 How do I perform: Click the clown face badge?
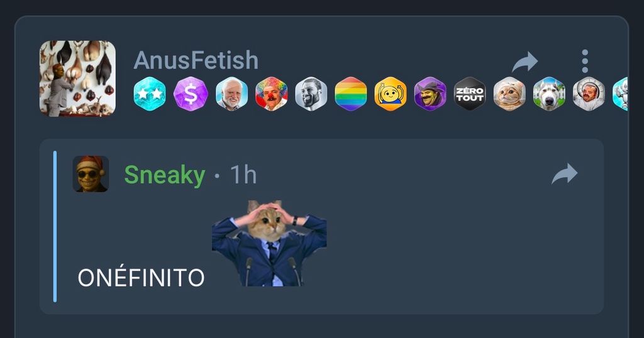click(x=271, y=94)
